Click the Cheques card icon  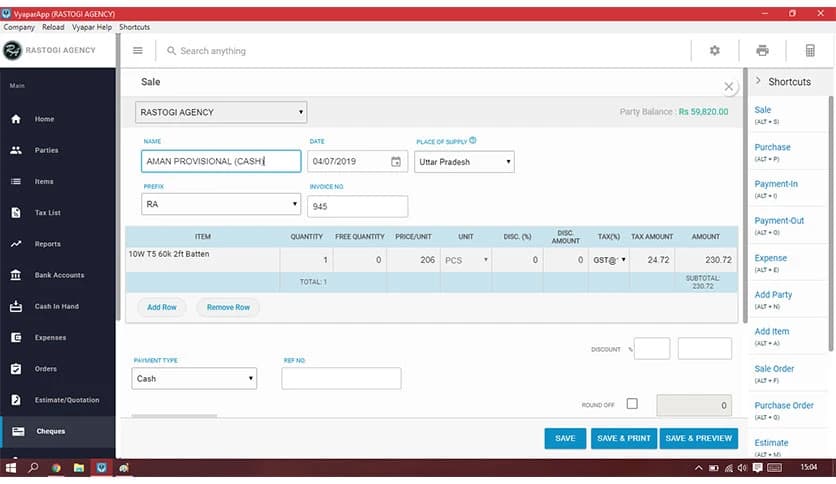click(18, 431)
